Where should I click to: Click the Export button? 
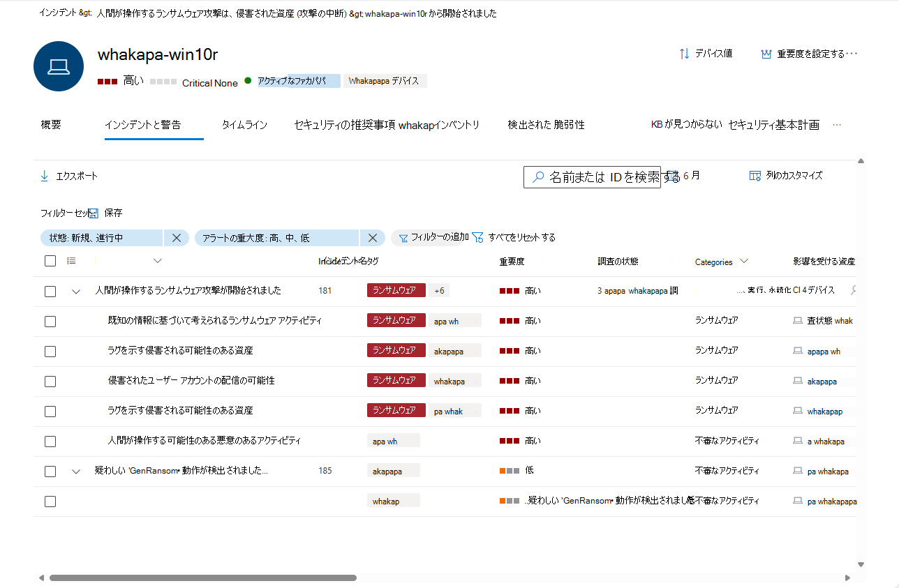coord(69,176)
